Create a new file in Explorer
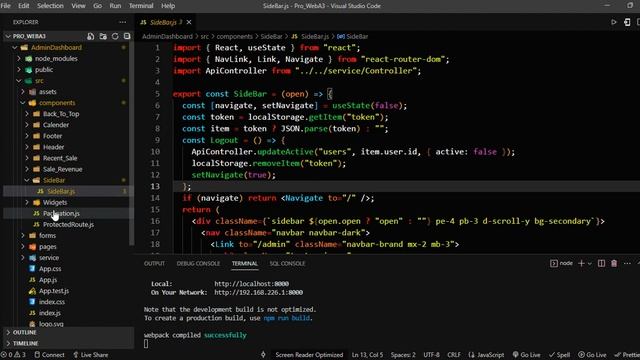This screenshot has height=360, width=640. (91, 36)
